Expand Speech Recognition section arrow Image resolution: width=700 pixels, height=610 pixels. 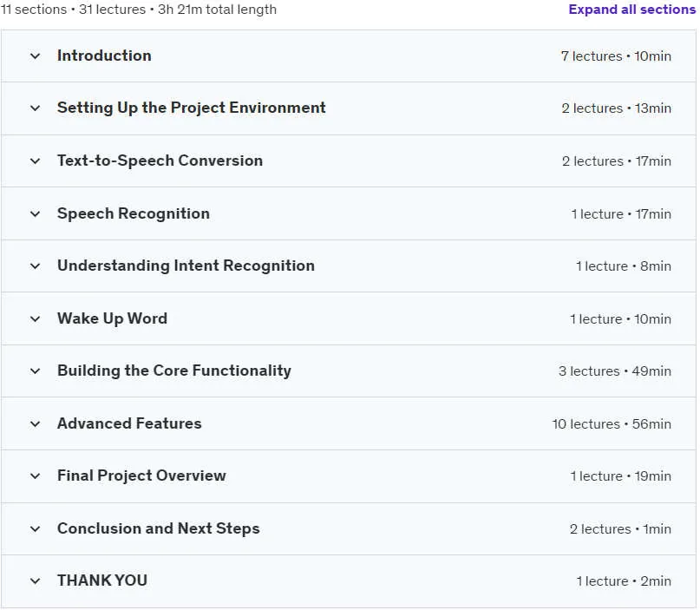[x=35, y=214]
